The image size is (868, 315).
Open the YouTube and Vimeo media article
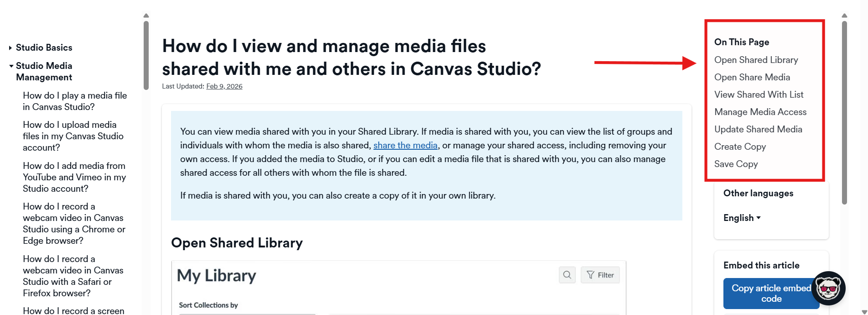point(74,177)
